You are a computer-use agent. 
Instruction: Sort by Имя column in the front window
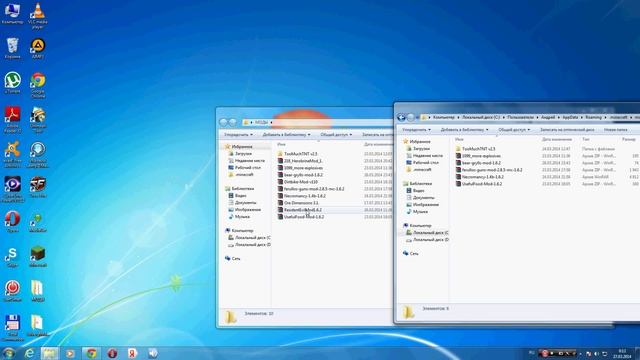tap(459, 139)
